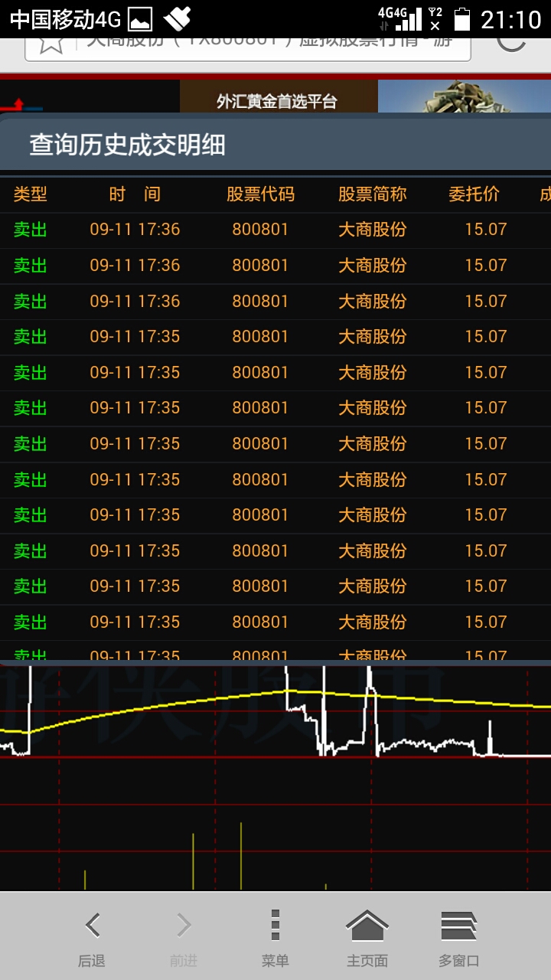
Task: Select the tallest yellow volume bar
Action: tap(241, 857)
